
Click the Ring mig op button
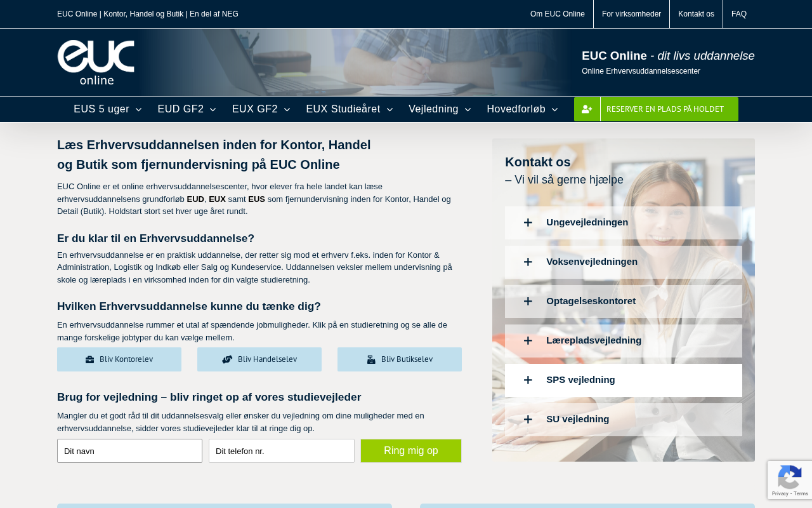pyautogui.click(x=411, y=451)
